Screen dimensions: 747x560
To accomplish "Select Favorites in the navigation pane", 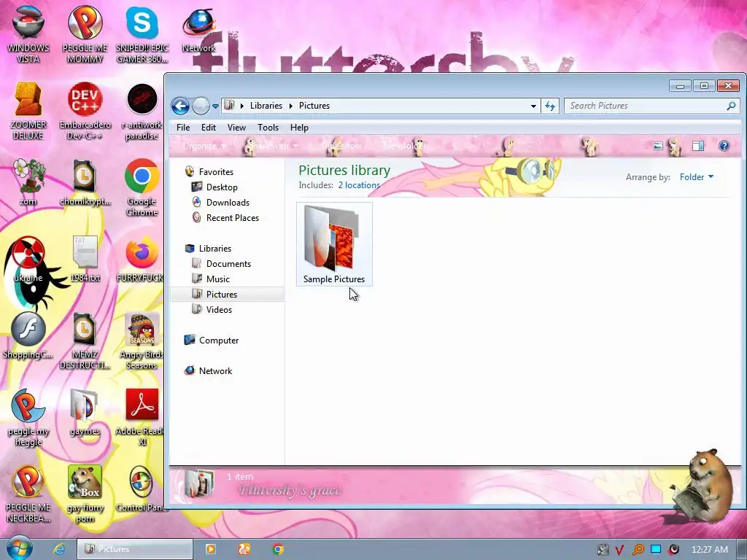I will [x=216, y=172].
